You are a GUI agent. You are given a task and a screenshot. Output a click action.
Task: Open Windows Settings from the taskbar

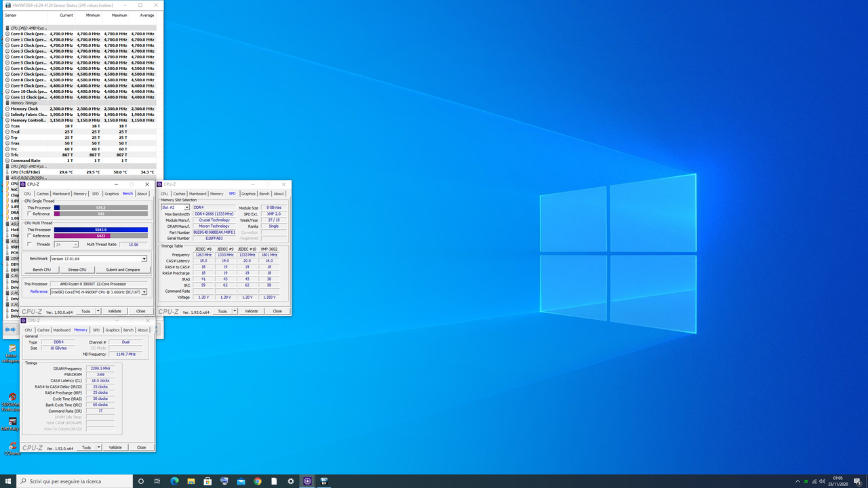(x=291, y=481)
